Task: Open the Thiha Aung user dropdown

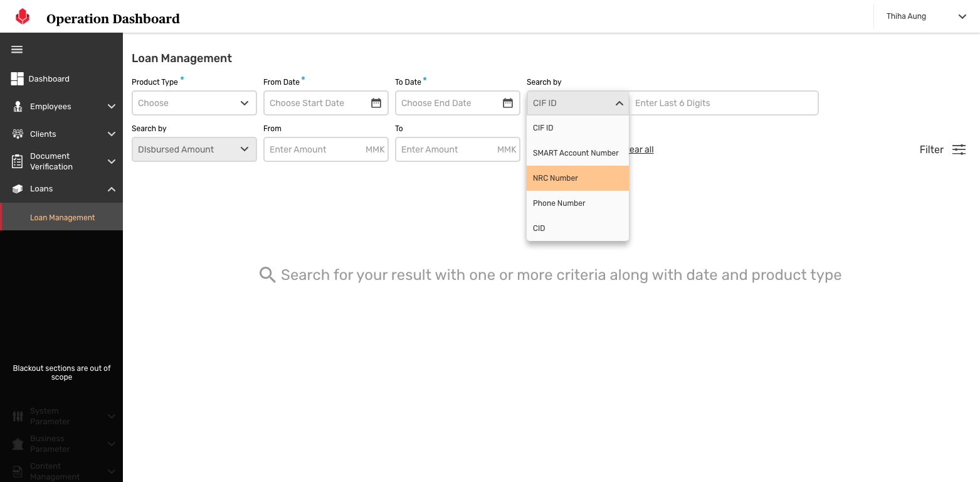Action: [926, 16]
